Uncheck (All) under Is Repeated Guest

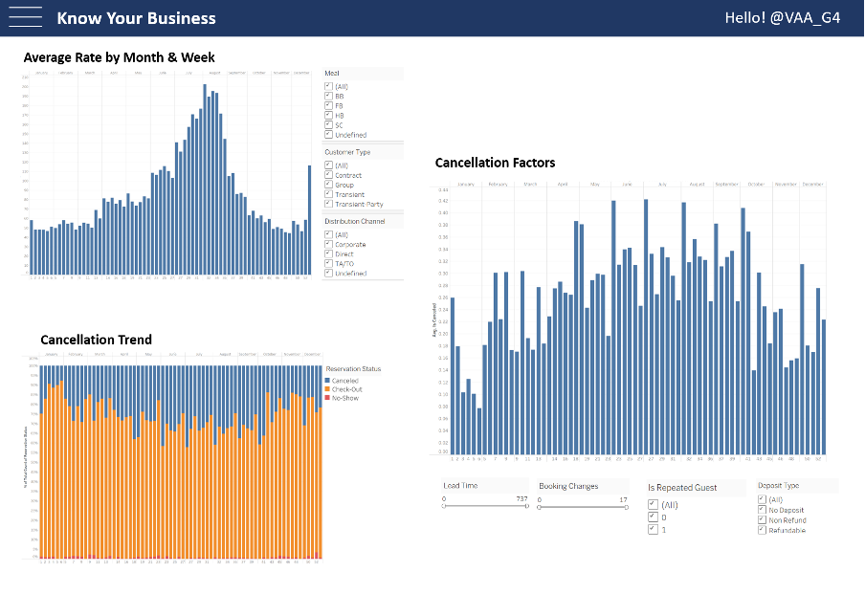[653, 504]
